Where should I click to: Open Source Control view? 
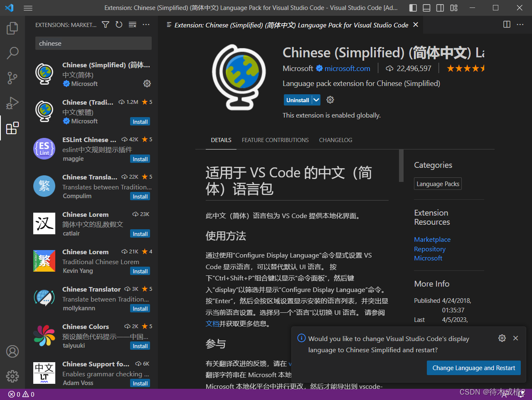(x=12, y=78)
